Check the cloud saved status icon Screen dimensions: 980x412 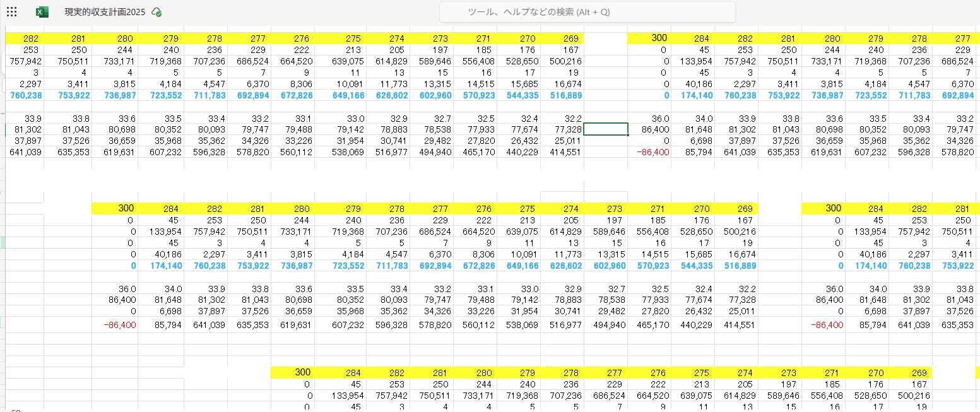157,12
